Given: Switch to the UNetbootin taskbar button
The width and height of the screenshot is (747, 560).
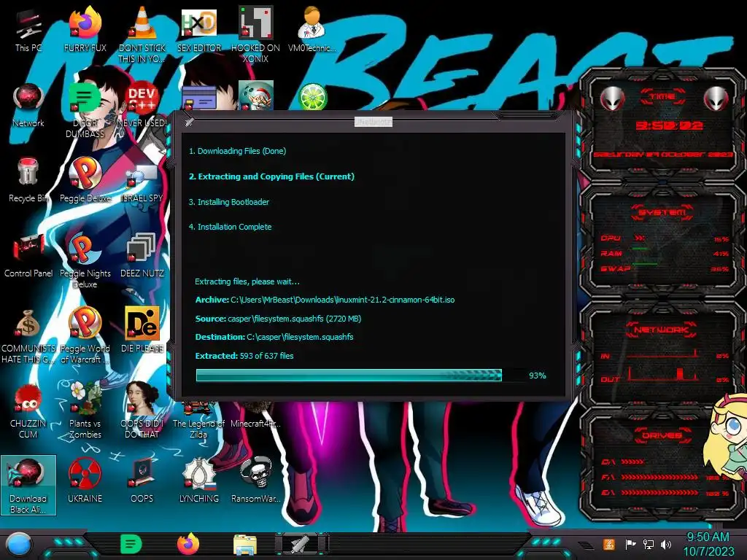Looking at the screenshot, I should (302, 544).
